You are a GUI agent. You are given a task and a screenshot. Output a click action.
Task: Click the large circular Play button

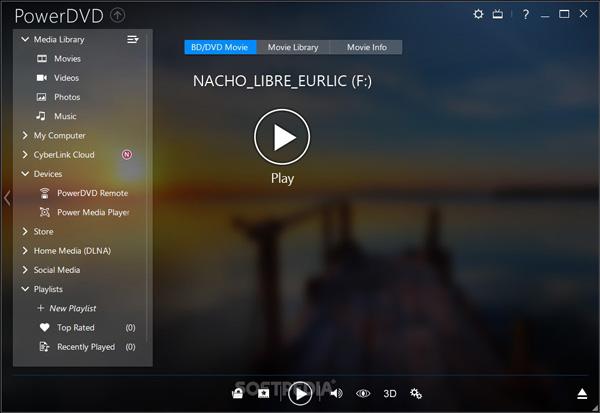click(x=282, y=137)
